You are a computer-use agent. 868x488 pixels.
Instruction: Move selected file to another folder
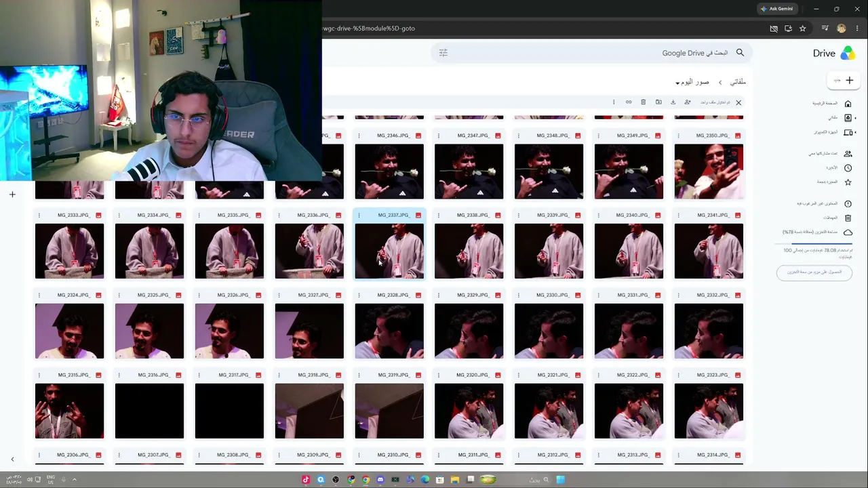(x=658, y=102)
